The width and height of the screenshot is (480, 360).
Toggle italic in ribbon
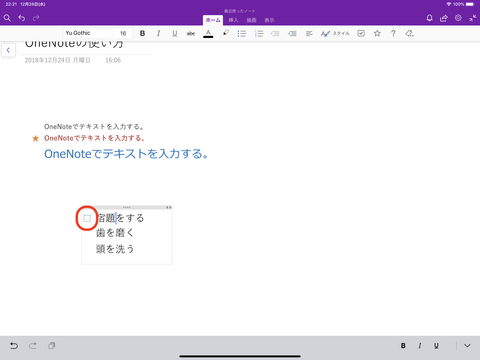[158, 33]
